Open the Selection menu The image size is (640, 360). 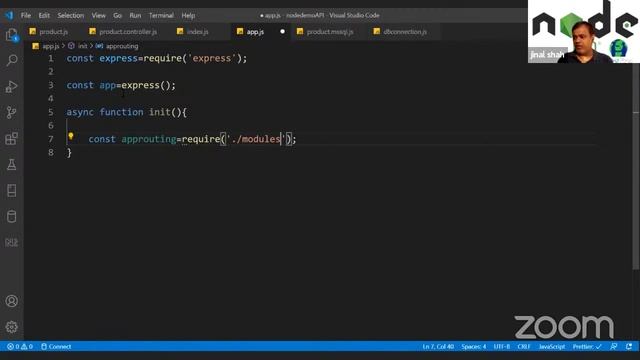click(70, 16)
